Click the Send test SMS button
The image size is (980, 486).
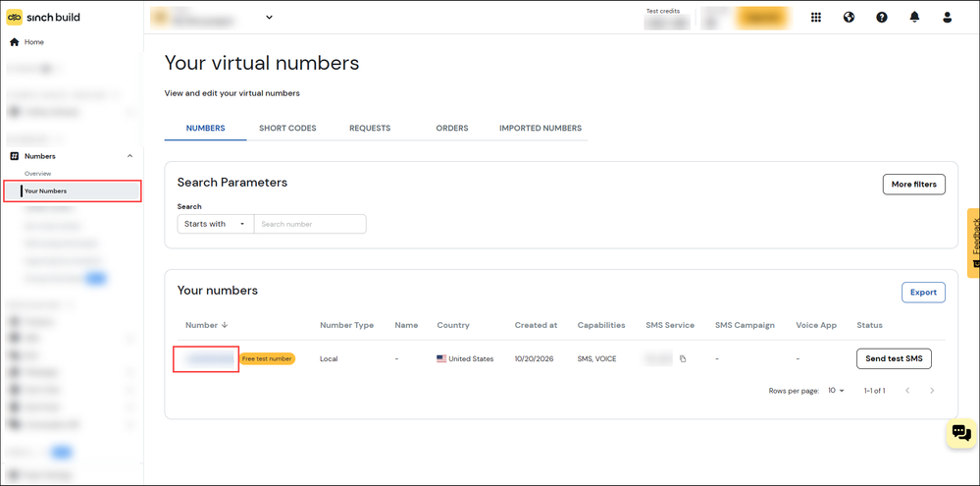point(894,359)
